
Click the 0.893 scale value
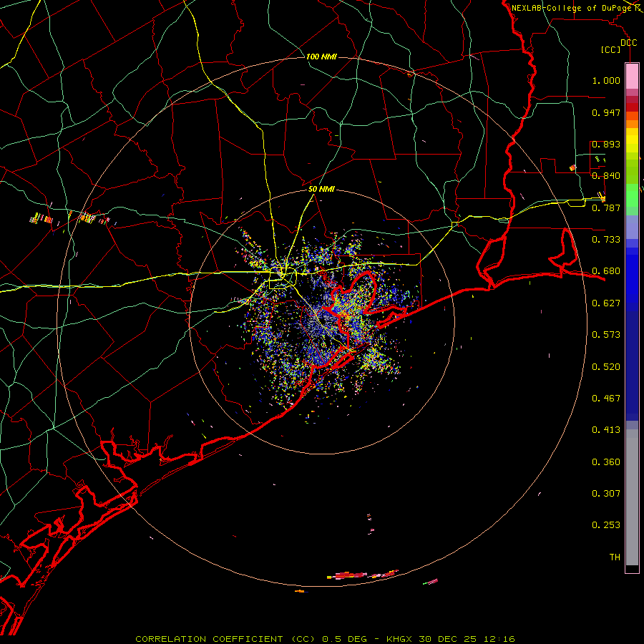(x=606, y=144)
